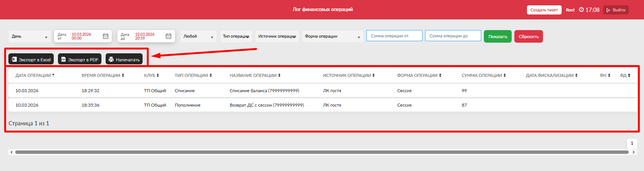Open 'Источник операции' filter dropdown
This screenshot has width=644, height=171.
[x=277, y=37]
